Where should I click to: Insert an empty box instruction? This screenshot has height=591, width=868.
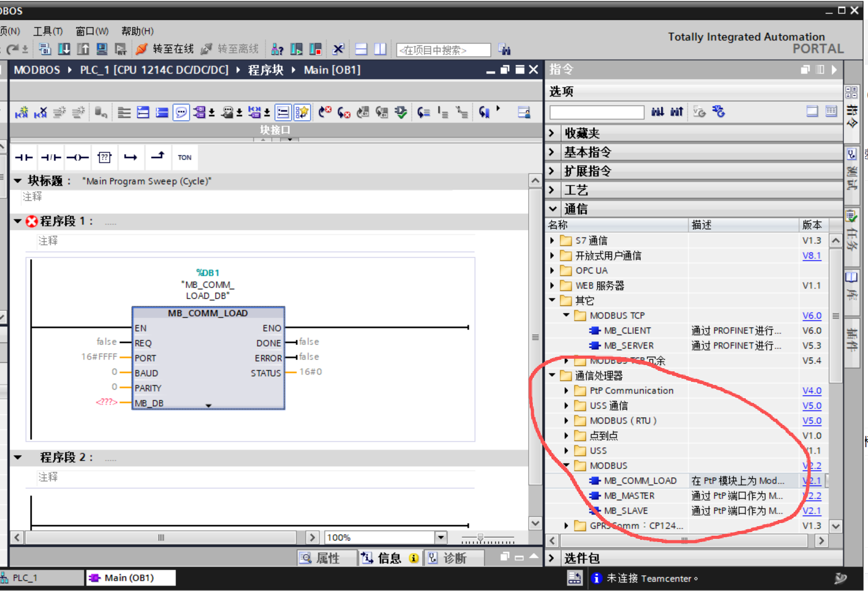[104, 157]
